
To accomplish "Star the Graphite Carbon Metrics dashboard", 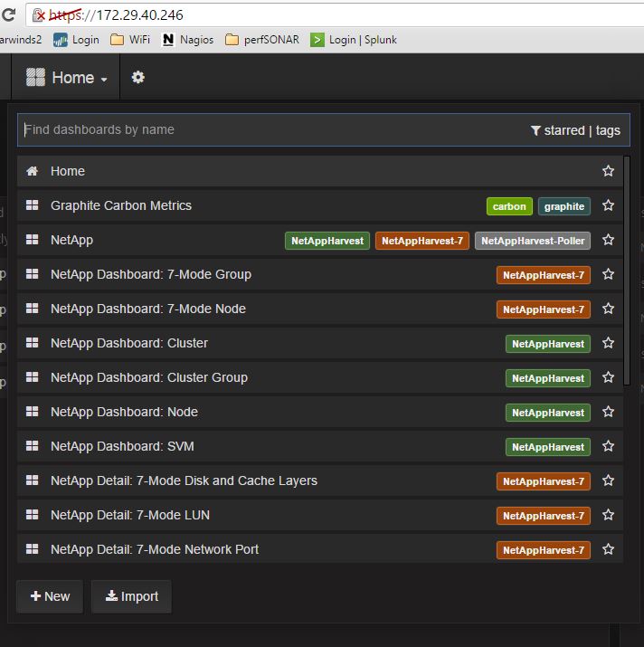I will coord(608,205).
